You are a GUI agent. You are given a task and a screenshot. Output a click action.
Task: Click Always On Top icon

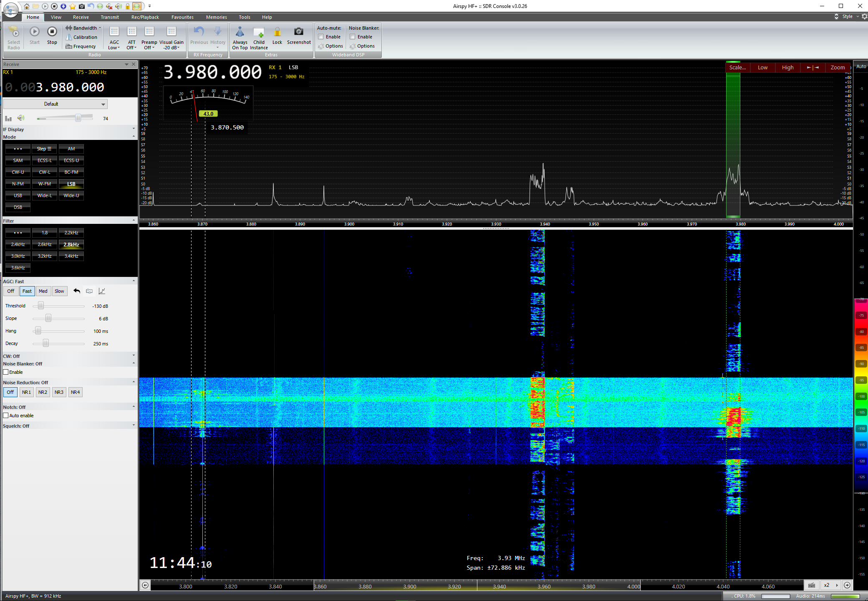(240, 32)
